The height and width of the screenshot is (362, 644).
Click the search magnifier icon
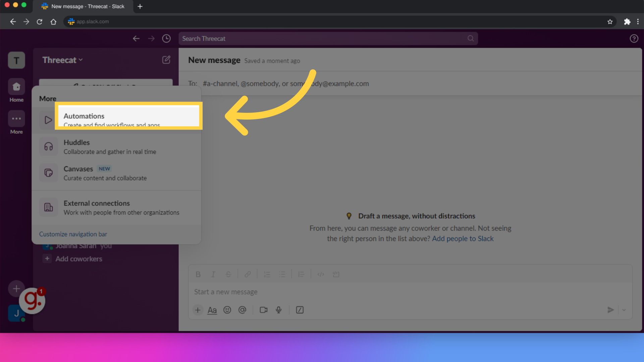tap(471, 39)
